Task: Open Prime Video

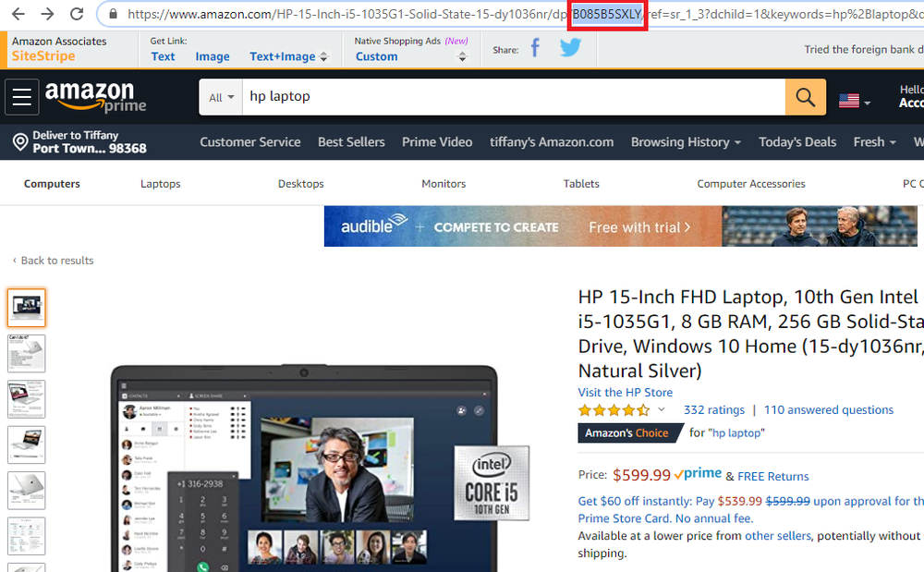Action: (x=437, y=142)
